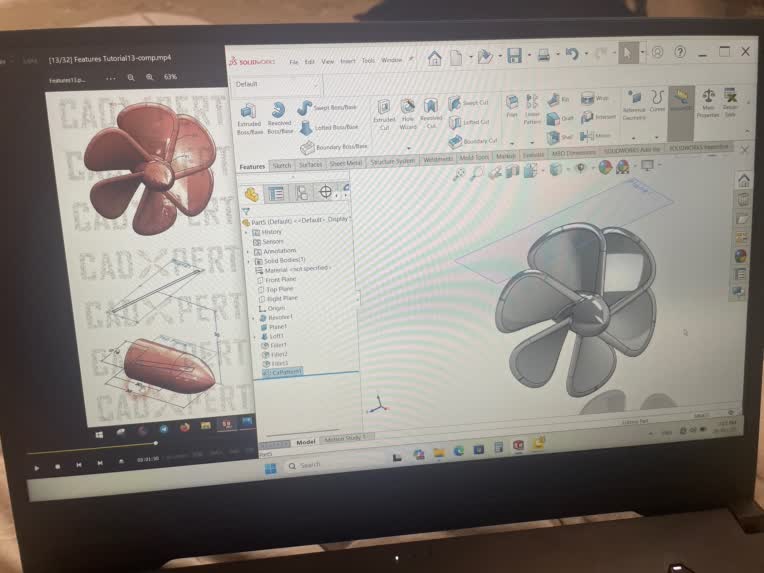Viewport: 764px width, 573px height.
Task: Open the PropertyManager tab icon
Action: coord(276,194)
